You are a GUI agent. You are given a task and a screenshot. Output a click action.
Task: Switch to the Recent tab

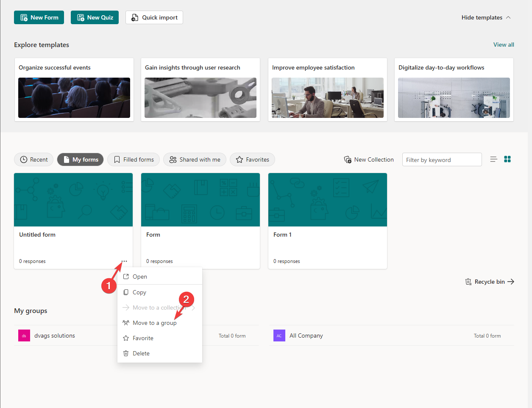tap(34, 159)
